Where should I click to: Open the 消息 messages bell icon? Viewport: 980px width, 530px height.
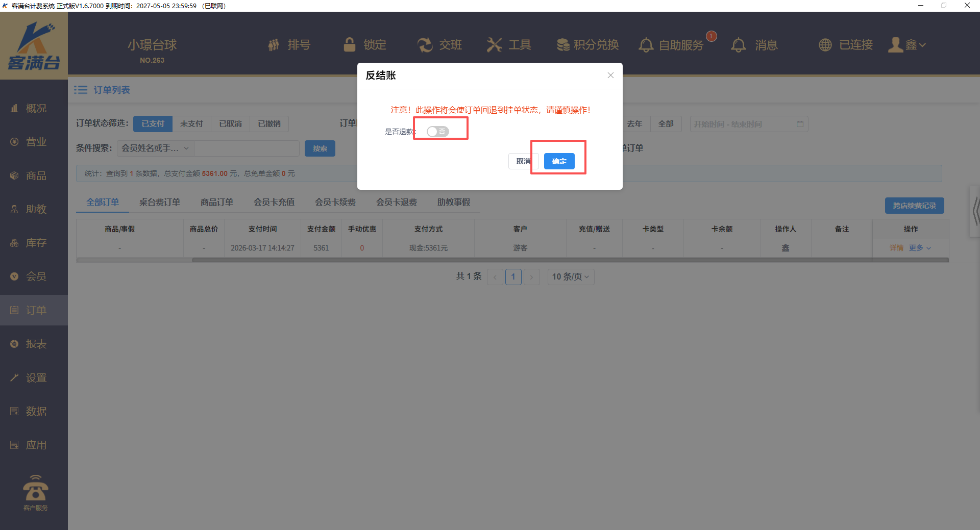(x=738, y=45)
